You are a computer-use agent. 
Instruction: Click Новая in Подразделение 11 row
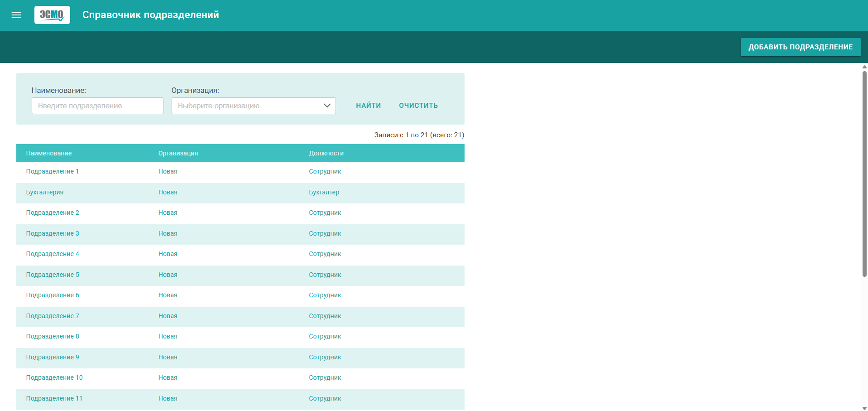pos(168,398)
